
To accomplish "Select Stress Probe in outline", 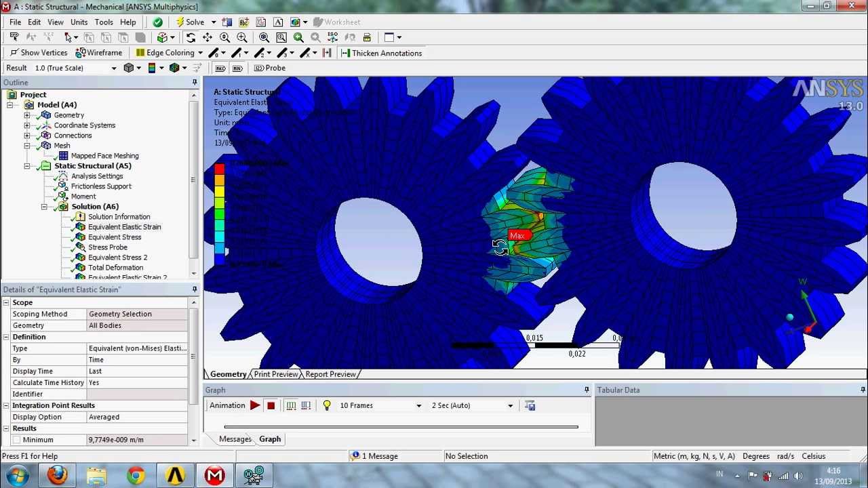I will (x=107, y=247).
